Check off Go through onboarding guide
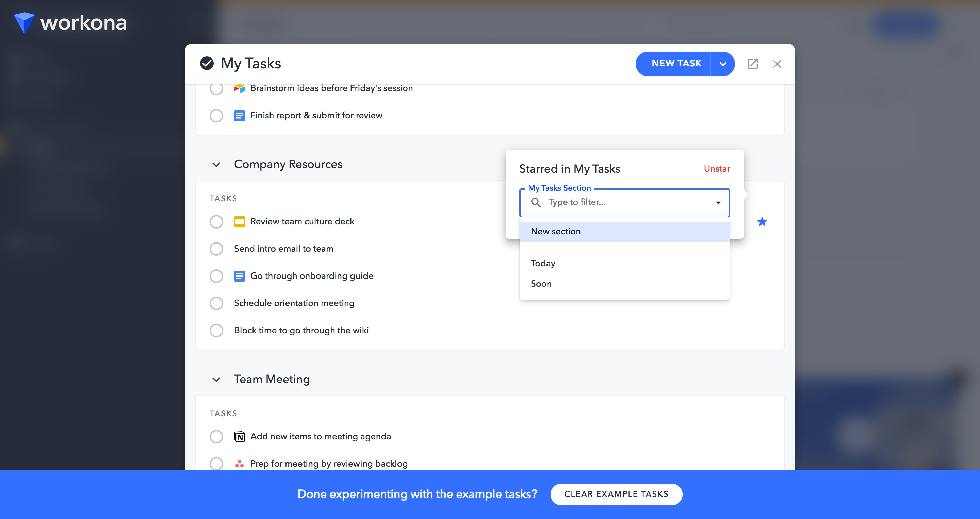Image resolution: width=980 pixels, height=519 pixels. (x=216, y=276)
